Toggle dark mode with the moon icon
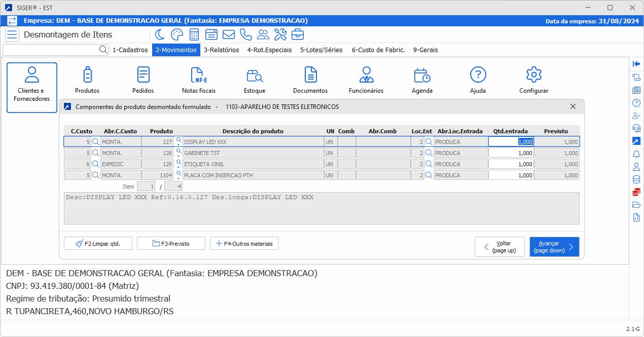The image size is (644, 337). [x=160, y=34]
